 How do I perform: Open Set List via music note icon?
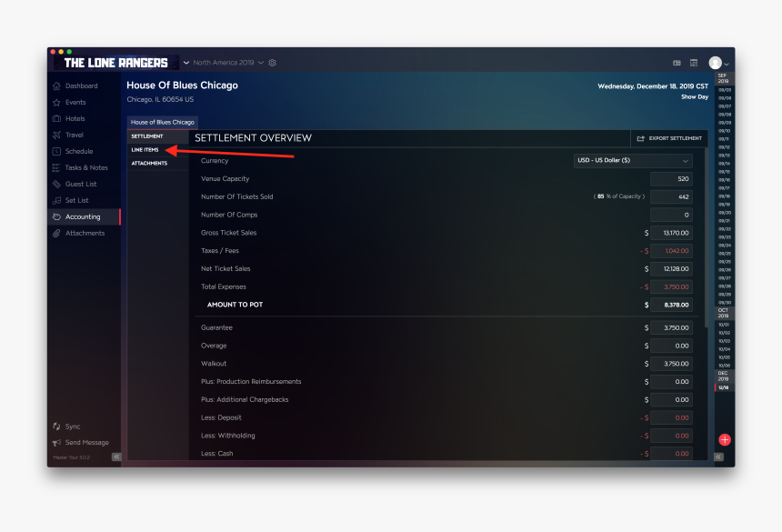click(56, 201)
